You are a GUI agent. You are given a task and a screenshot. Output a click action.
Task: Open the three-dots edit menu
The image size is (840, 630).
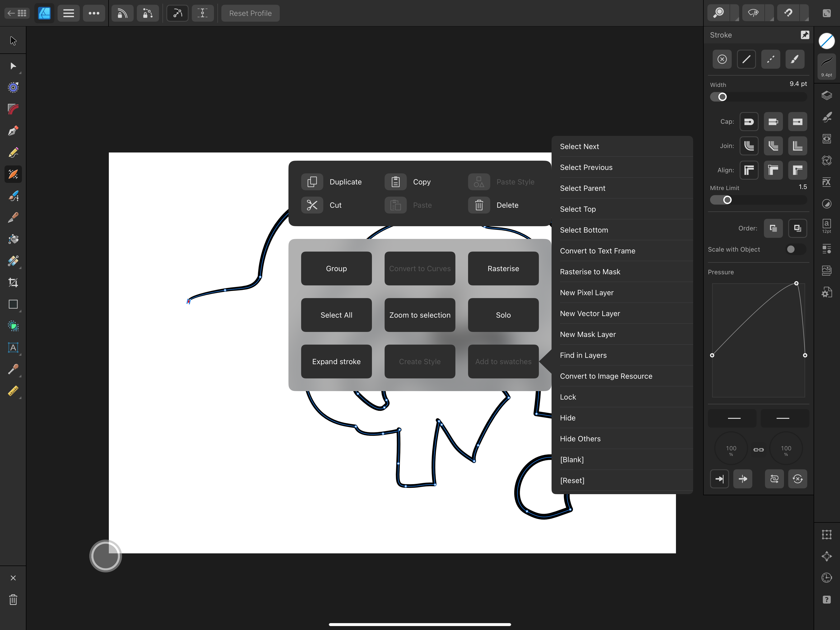[94, 13]
